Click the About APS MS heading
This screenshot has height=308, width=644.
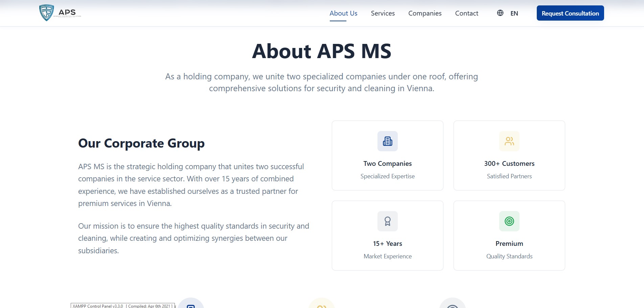coord(322,51)
